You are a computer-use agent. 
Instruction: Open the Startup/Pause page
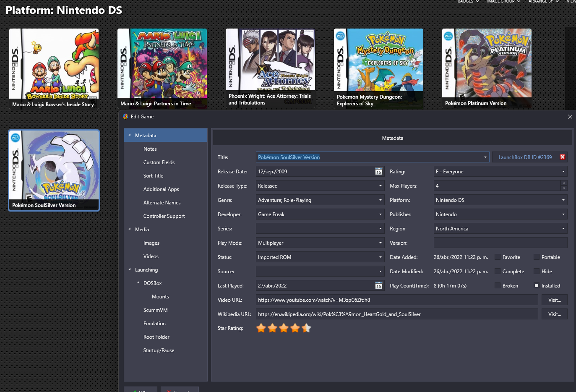[x=159, y=350]
